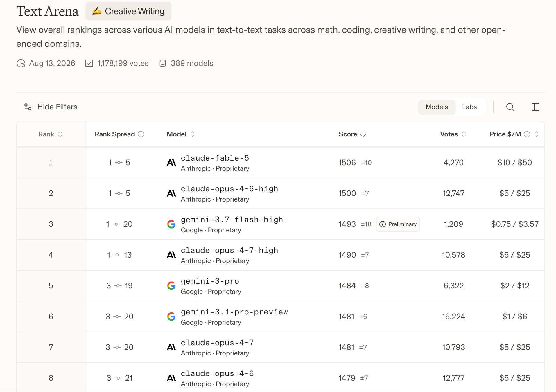Switch to the Models view

[437, 107]
